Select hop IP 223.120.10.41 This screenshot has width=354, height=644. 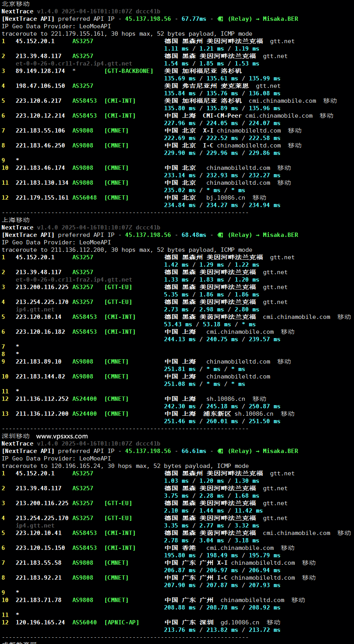[x=38, y=533]
